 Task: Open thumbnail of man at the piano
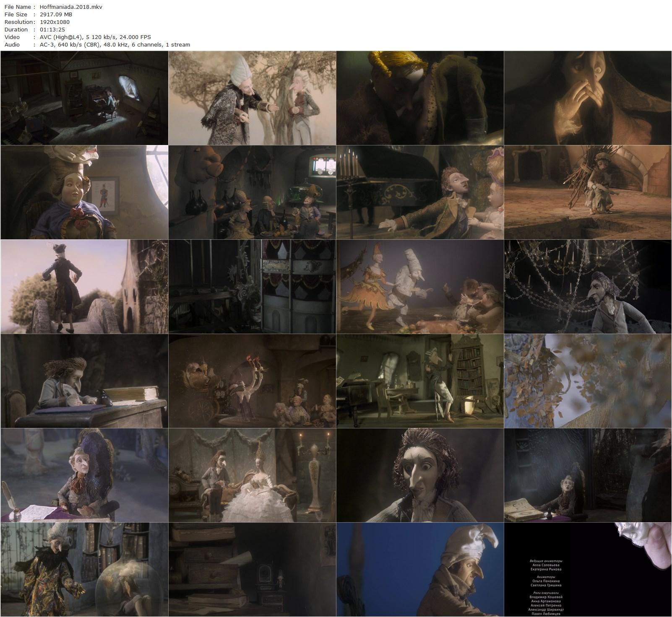[x=420, y=192]
